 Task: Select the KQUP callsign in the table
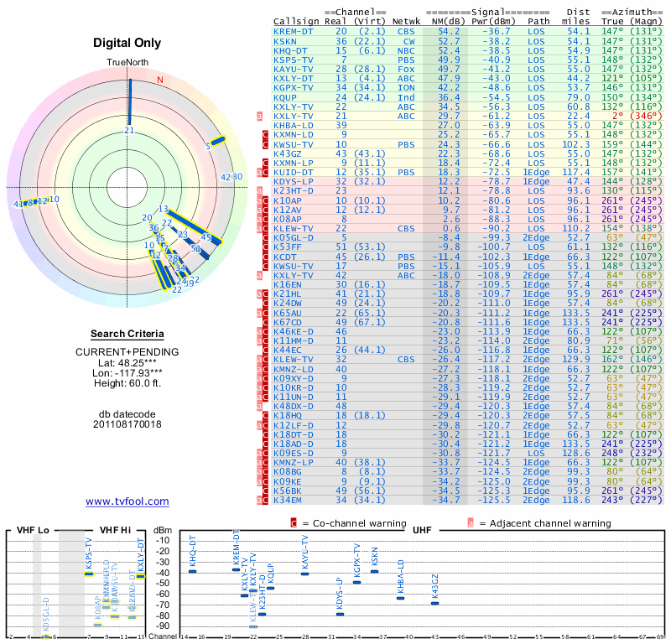tap(285, 97)
